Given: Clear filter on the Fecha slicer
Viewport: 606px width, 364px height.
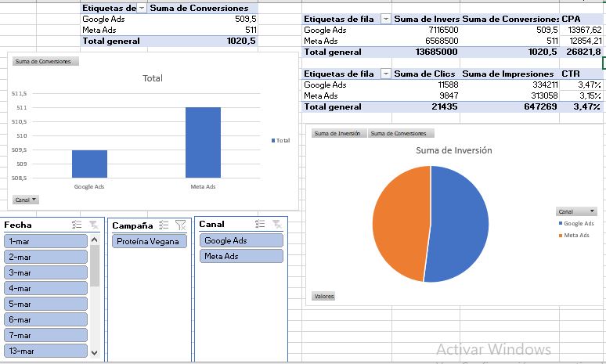Looking at the screenshot, I should click(x=93, y=225).
